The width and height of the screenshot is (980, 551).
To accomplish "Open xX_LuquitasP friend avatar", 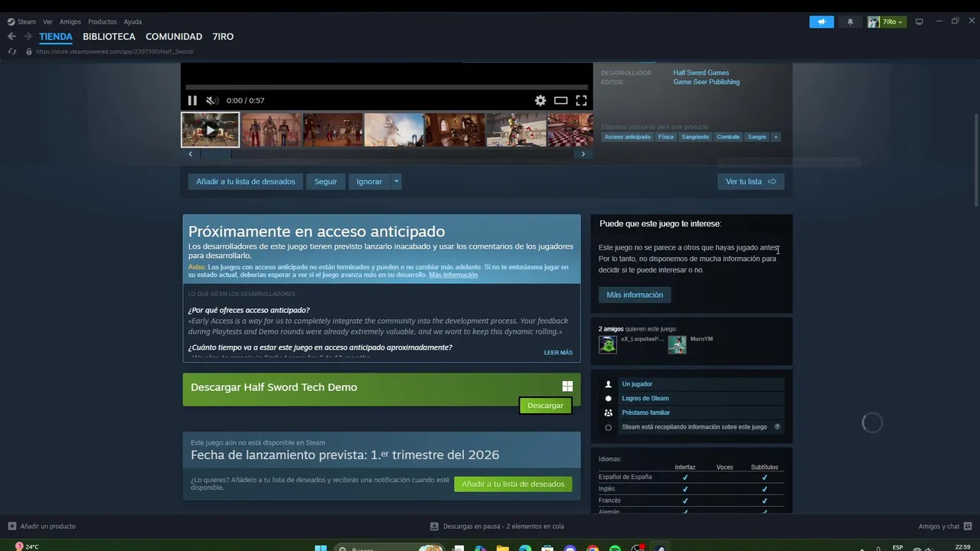I will click(x=607, y=344).
